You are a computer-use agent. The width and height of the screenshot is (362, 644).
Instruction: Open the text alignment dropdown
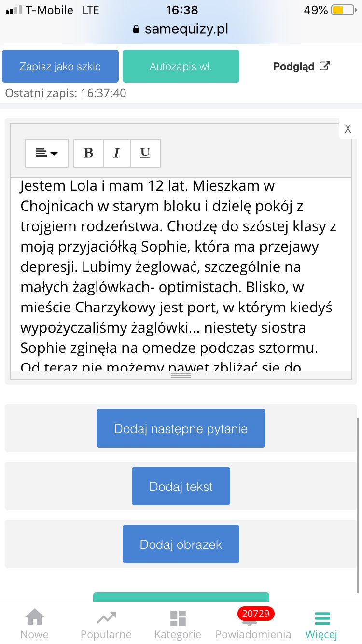pyautogui.click(x=47, y=153)
